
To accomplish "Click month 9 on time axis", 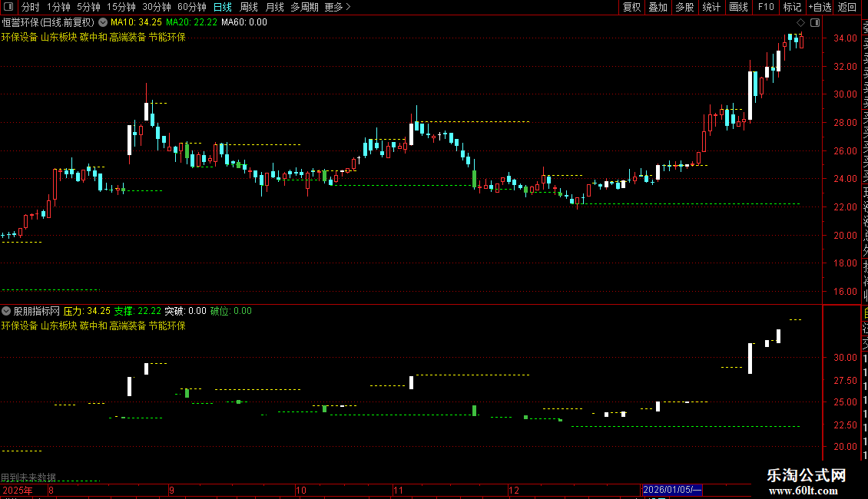I will pyautogui.click(x=171, y=490).
